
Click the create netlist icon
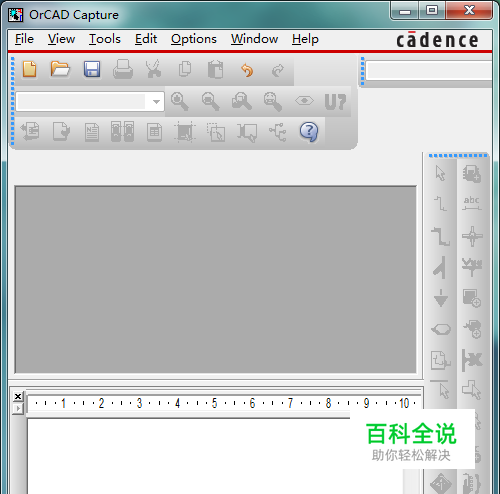point(92,132)
